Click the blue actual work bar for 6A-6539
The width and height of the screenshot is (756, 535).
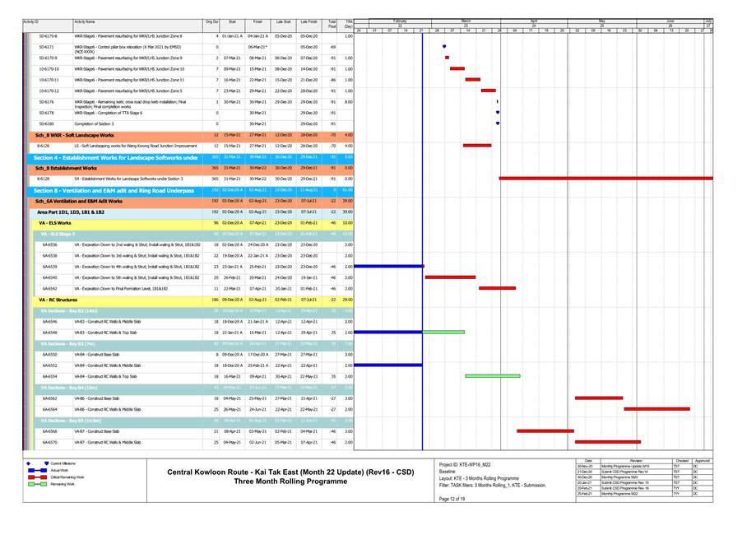[x=387, y=267]
